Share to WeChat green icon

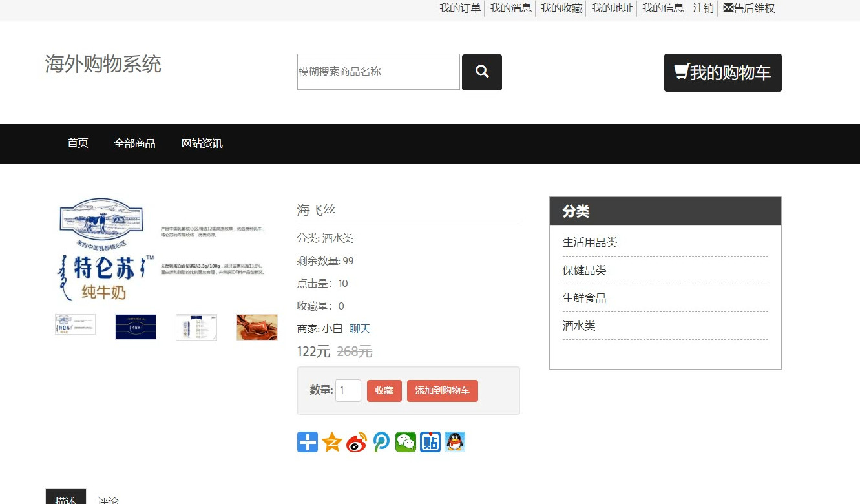pyautogui.click(x=406, y=442)
